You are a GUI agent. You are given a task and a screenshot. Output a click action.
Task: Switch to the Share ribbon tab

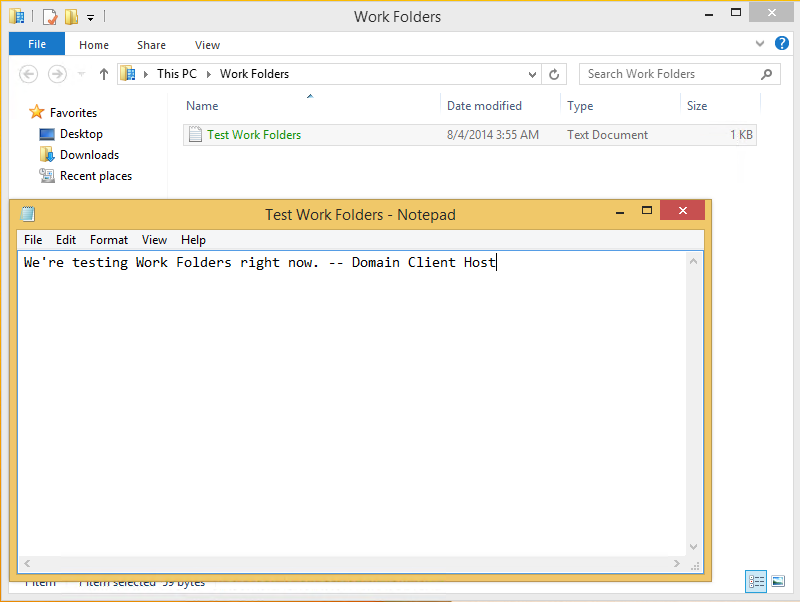151,45
